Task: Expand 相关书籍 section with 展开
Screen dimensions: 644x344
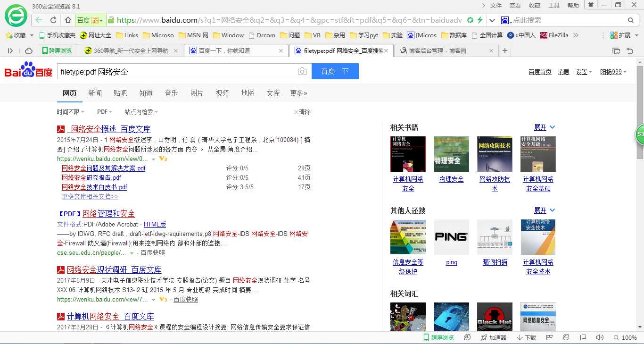Action: [545, 127]
